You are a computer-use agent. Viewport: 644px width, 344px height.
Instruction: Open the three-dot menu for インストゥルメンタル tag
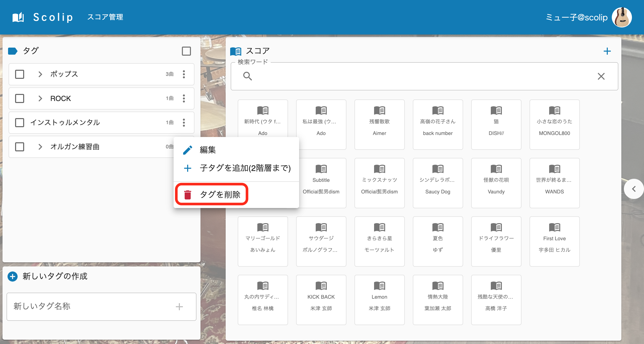click(x=184, y=123)
